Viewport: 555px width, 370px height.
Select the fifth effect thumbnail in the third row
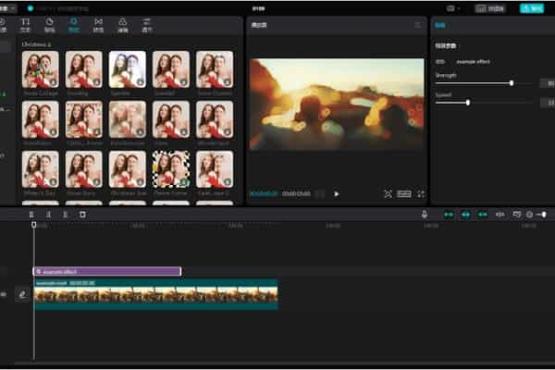click(x=214, y=169)
